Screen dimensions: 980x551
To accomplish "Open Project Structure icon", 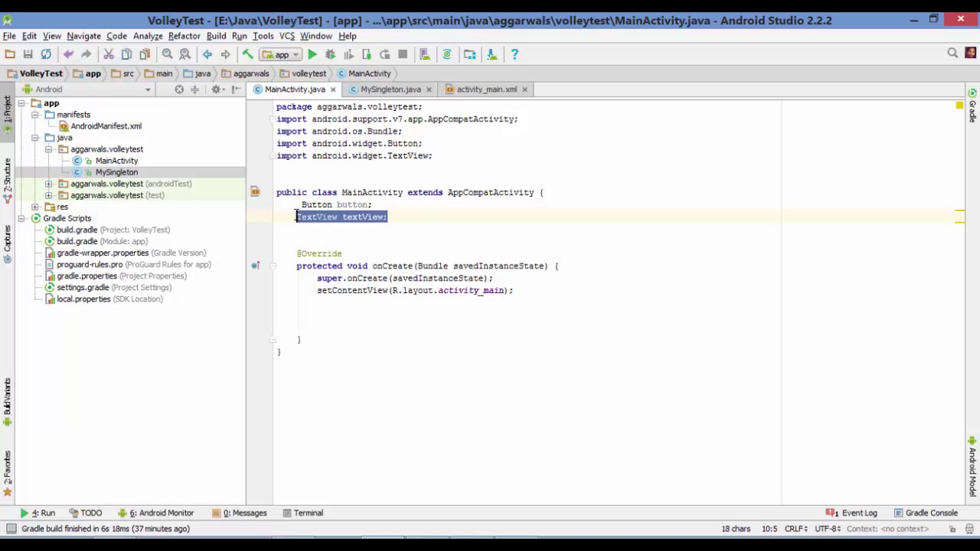I will tap(469, 54).
